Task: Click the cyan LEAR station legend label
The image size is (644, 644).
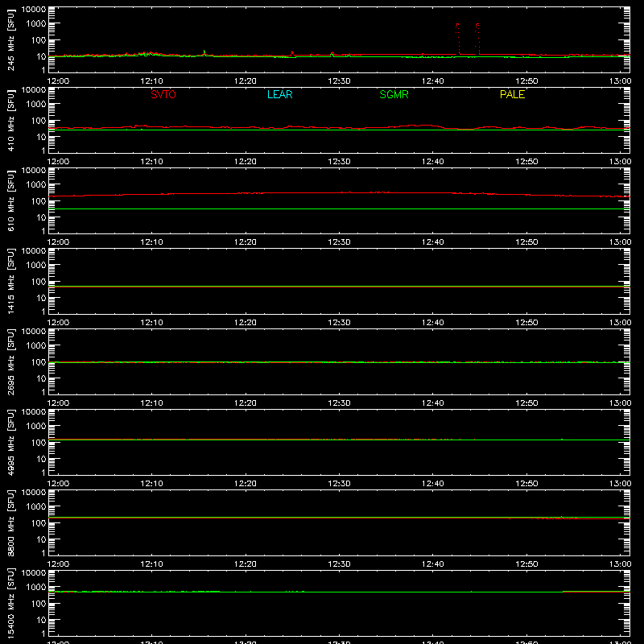Action: 279,94
